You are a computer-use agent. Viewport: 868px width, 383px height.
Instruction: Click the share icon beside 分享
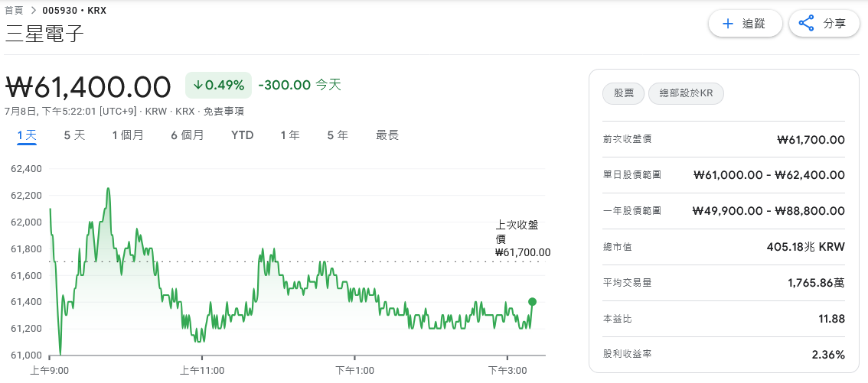point(806,24)
